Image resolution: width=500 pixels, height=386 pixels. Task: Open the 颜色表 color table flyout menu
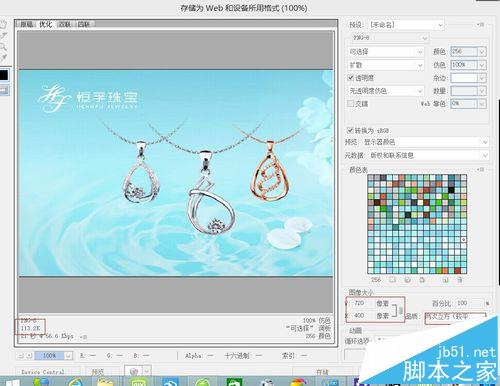[480, 170]
